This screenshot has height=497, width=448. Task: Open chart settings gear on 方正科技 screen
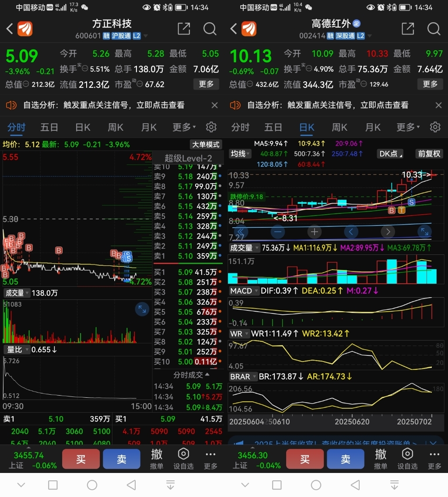tap(211, 127)
